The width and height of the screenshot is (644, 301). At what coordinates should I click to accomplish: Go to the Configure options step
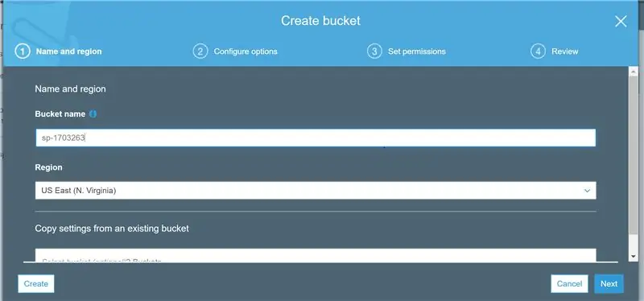coord(246,52)
